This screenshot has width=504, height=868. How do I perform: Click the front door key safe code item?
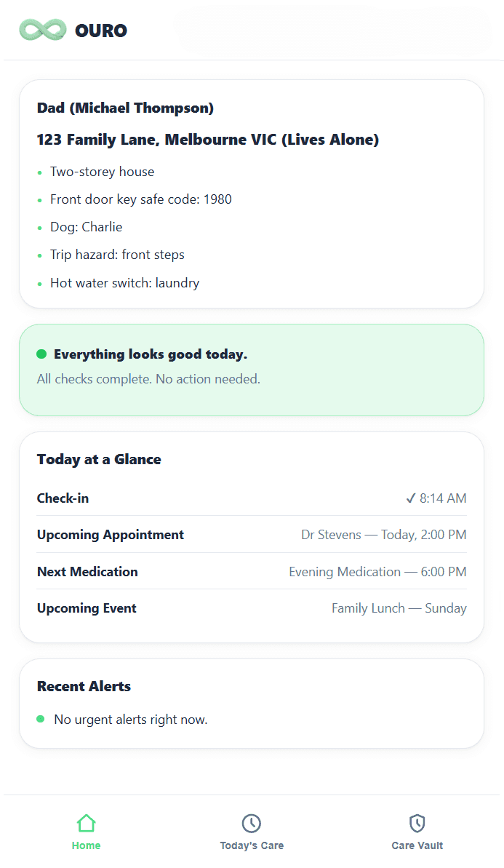pos(140,199)
